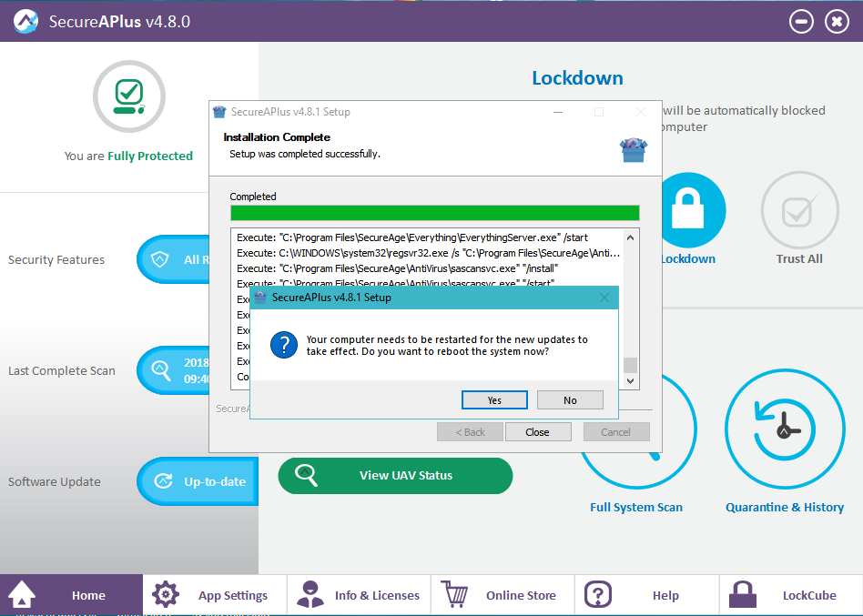Open the Online Store tab
The image size is (863, 616).
click(503, 595)
